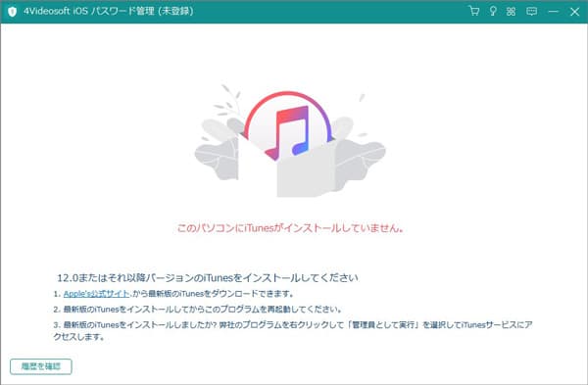The image size is (588, 385).
Task: Click step 3 text about 管理員として実行
Action: (x=293, y=331)
